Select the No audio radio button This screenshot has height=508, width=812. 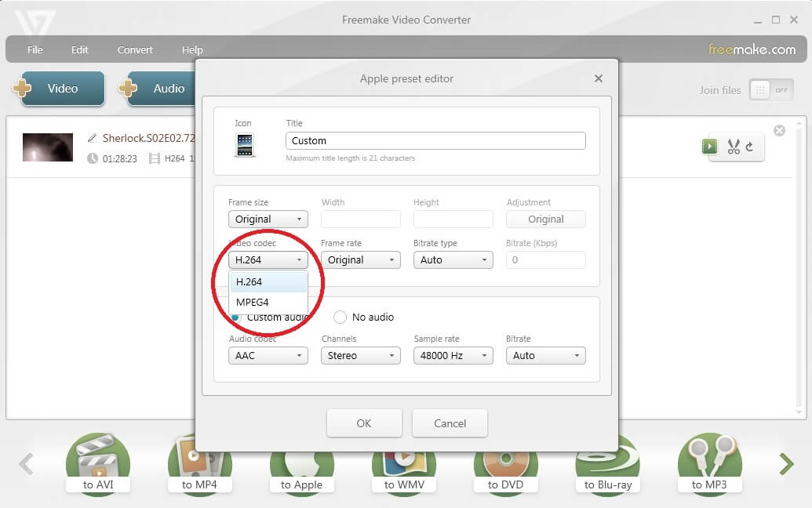(x=340, y=317)
